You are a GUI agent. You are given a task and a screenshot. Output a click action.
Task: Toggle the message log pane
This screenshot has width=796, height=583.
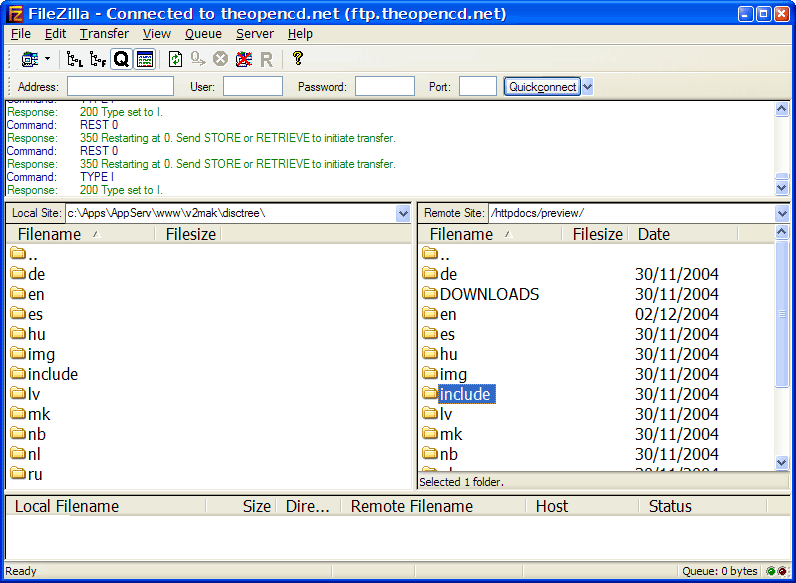[x=145, y=59]
